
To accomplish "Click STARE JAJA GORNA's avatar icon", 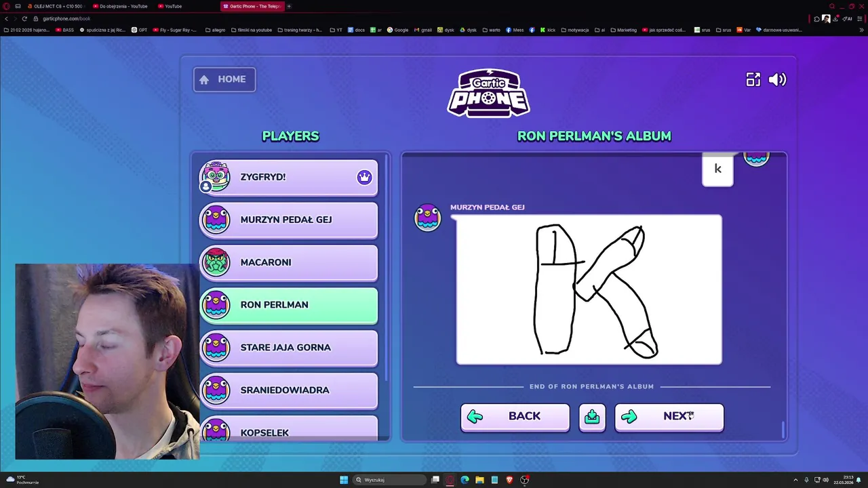I will (216, 348).
